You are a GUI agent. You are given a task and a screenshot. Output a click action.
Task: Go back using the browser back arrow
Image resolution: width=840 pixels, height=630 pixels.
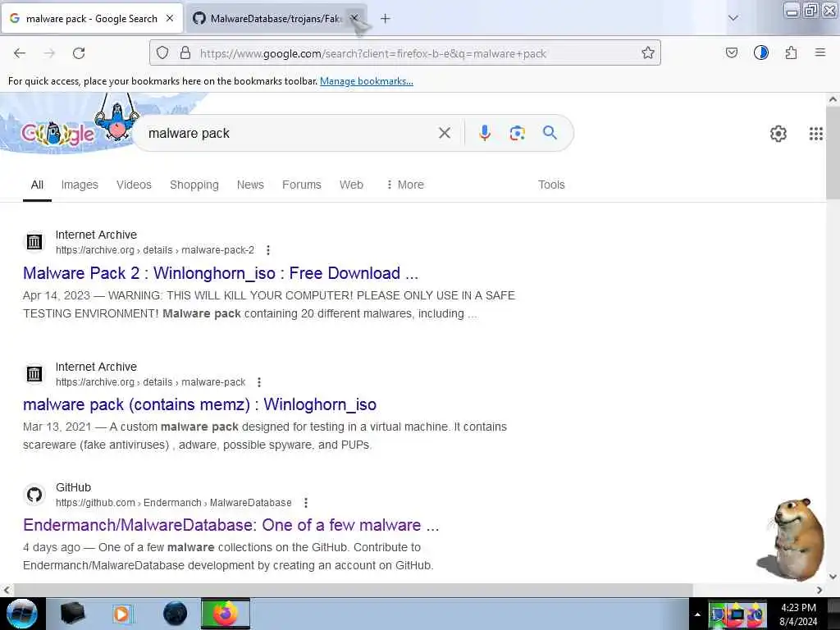click(20, 53)
